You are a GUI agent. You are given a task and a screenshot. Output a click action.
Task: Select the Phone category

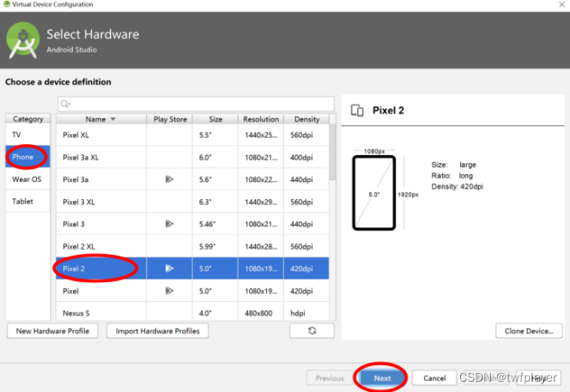(x=27, y=157)
